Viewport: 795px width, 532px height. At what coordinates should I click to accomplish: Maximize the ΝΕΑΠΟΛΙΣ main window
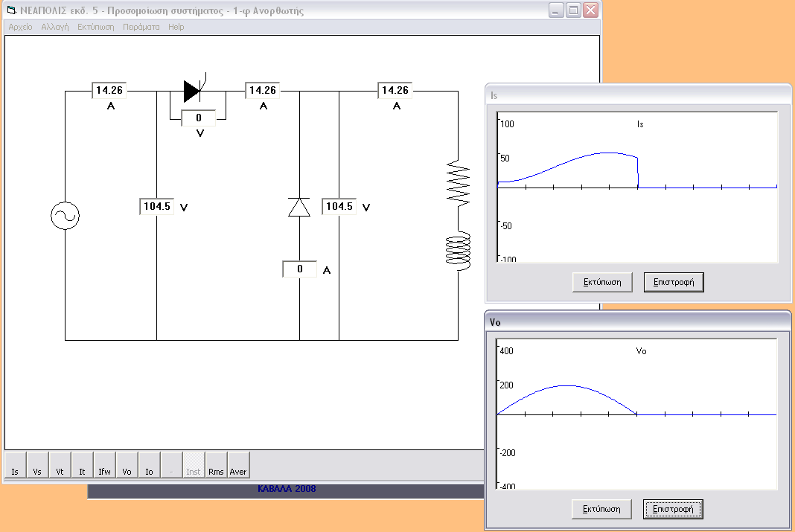pos(573,10)
